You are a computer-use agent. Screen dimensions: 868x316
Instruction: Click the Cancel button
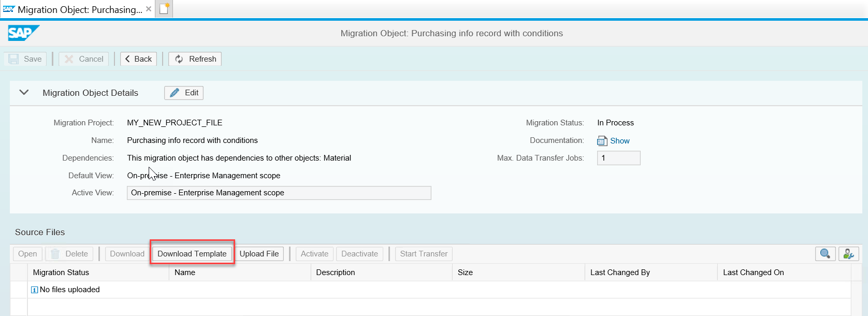[84, 59]
